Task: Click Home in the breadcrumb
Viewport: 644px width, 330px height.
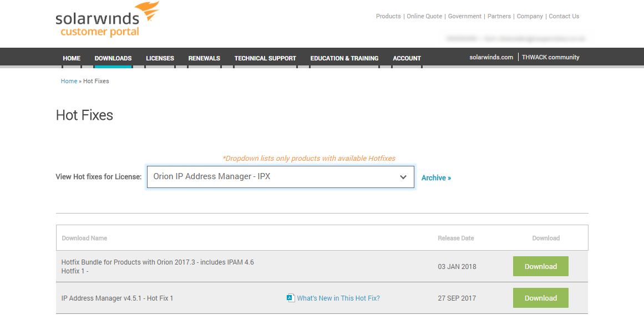Action: (69, 81)
